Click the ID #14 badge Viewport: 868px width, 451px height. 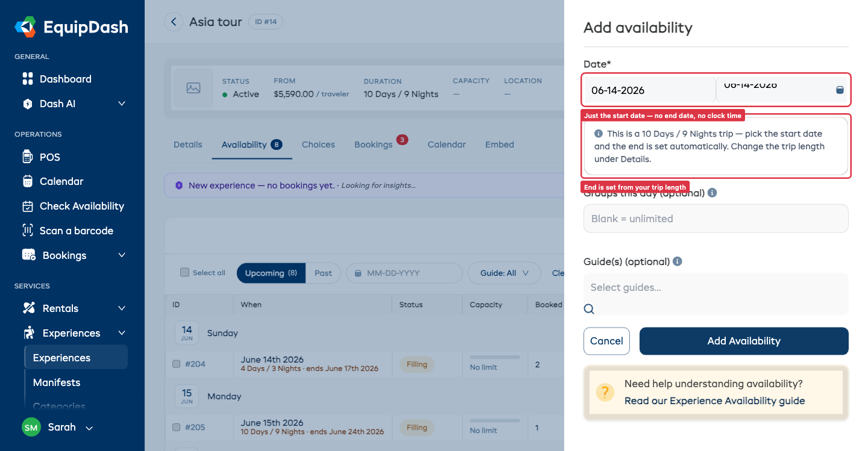tap(266, 22)
